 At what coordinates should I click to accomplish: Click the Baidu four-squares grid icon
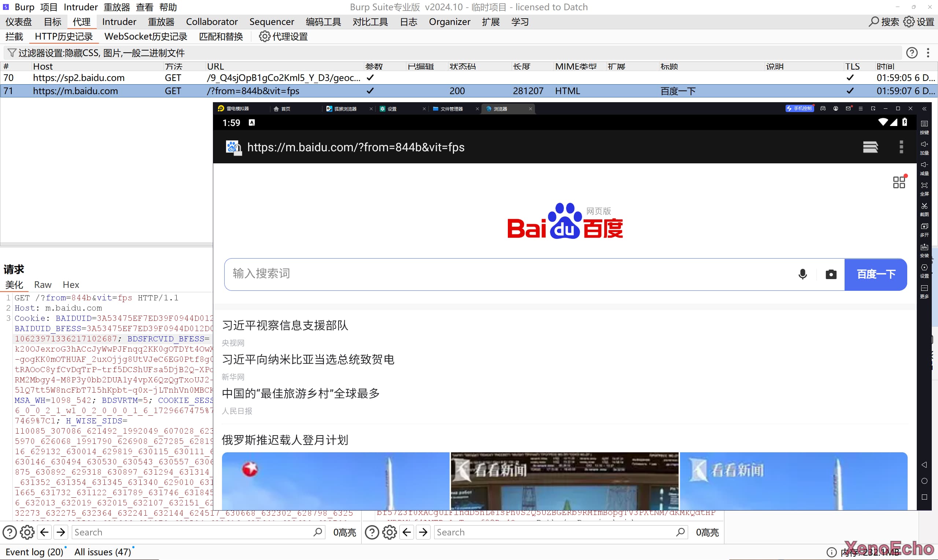click(x=899, y=182)
